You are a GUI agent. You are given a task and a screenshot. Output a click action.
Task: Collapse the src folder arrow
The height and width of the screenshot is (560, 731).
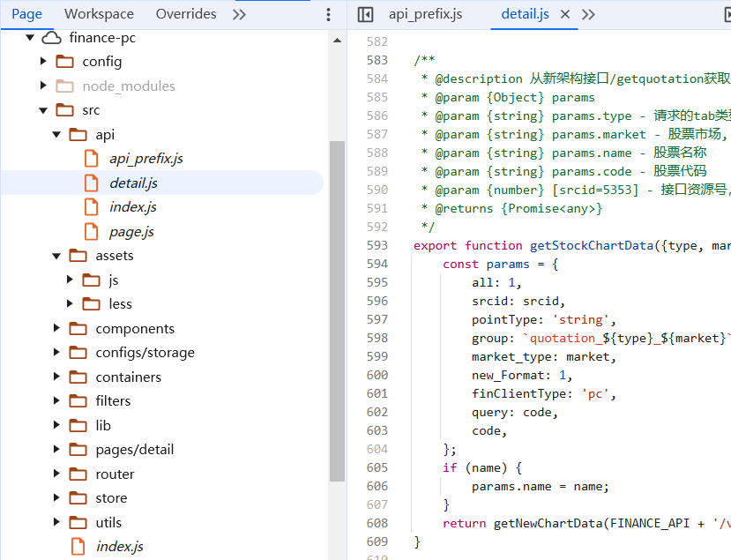click(43, 110)
